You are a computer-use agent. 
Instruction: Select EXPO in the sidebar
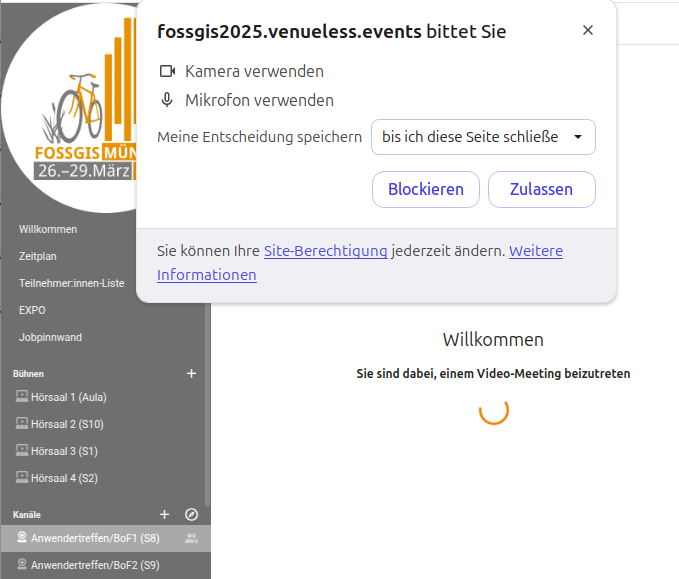pyautogui.click(x=32, y=310)
